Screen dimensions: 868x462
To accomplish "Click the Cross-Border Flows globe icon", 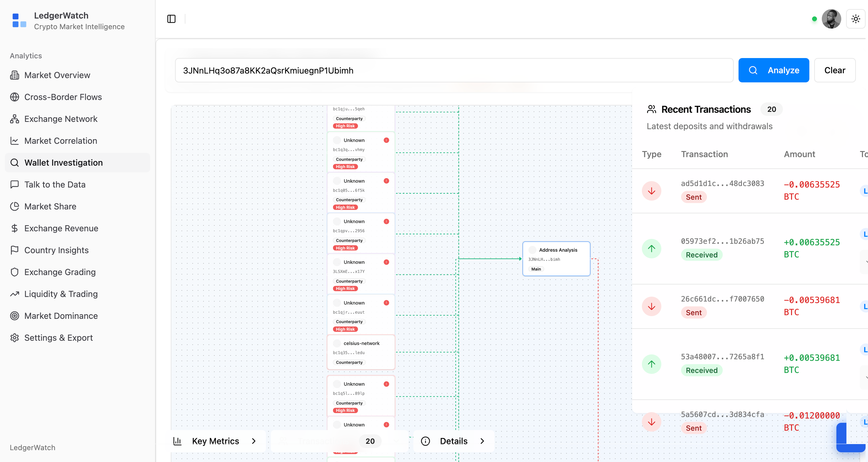I will [15, 97].
